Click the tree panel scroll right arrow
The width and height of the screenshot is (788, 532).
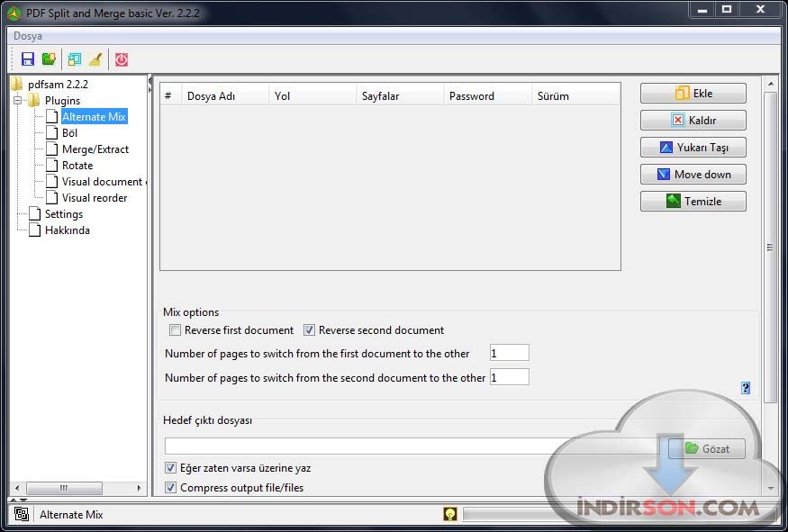point(140,488)
